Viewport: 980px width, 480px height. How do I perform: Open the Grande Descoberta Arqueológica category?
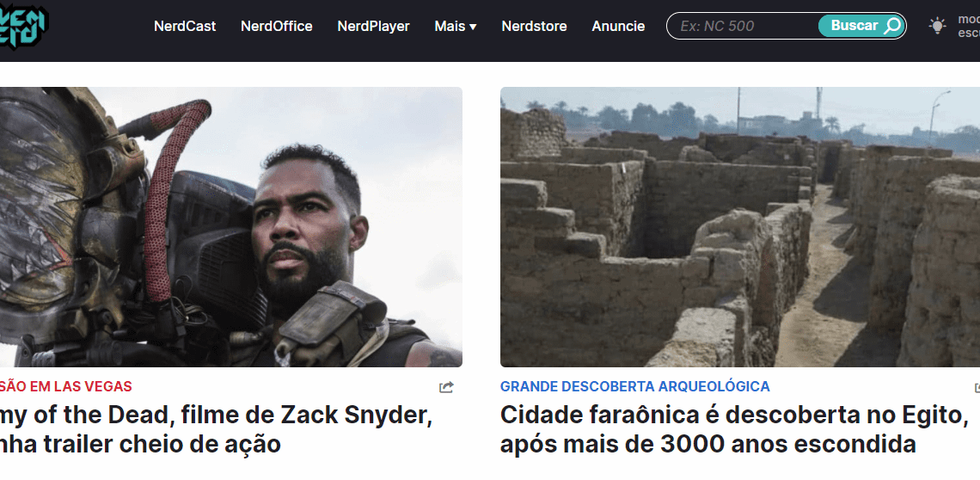(635, 386)
